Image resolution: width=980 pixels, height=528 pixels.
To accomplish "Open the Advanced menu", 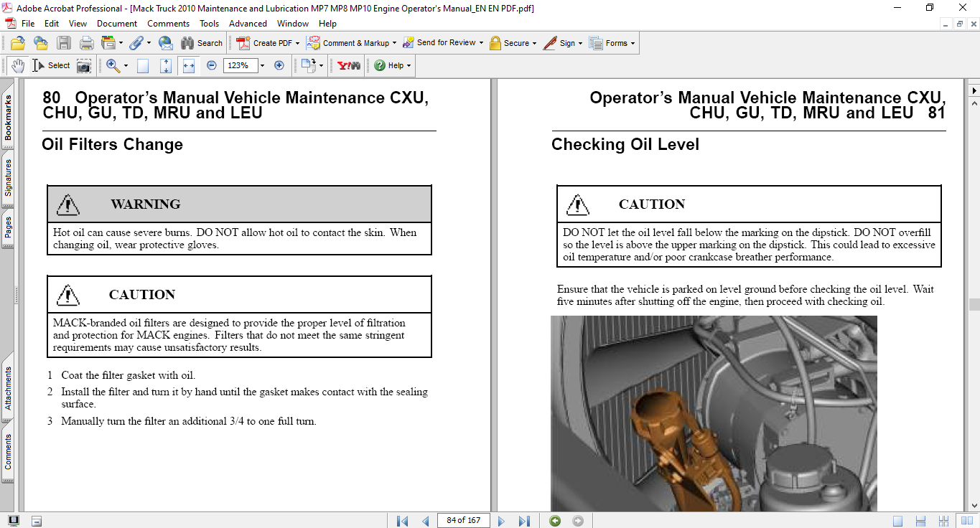I will tap(248, 24).
